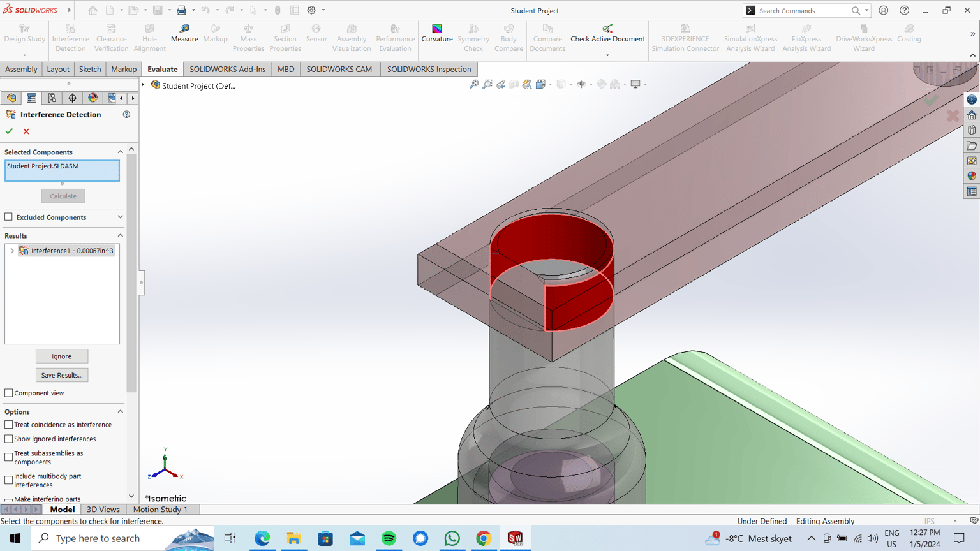Open the Motion Study 1 tab

click(160, 510)
